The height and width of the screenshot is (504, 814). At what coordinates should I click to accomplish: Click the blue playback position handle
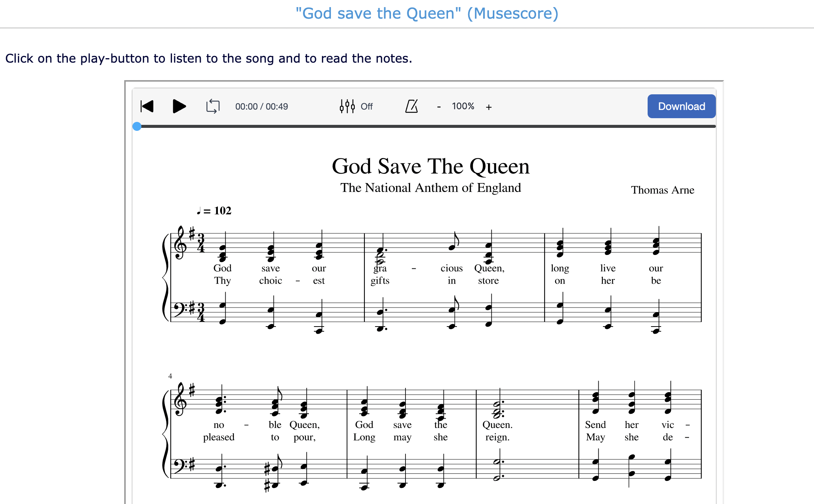pos(137,126)
